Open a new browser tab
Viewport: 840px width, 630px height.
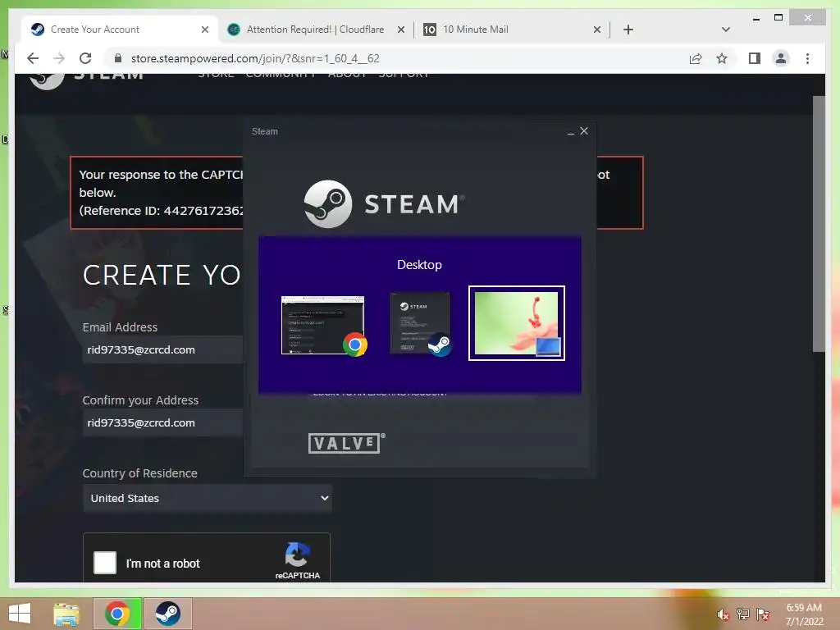click(628, 30)
